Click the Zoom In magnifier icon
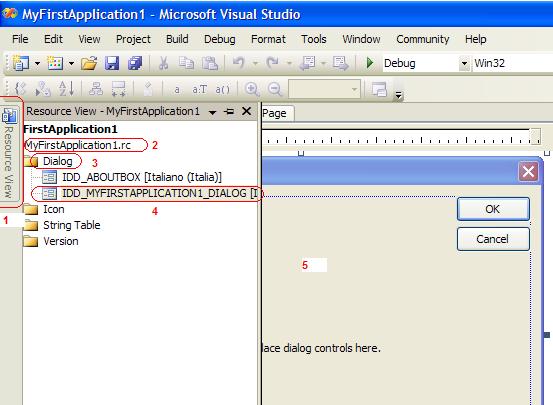 252,89
